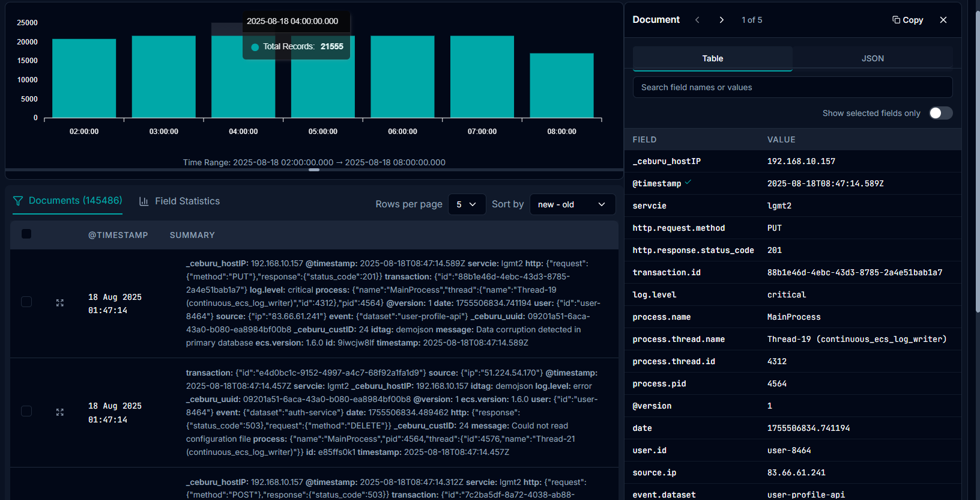Click the @version field name

[x=652, y=406]
